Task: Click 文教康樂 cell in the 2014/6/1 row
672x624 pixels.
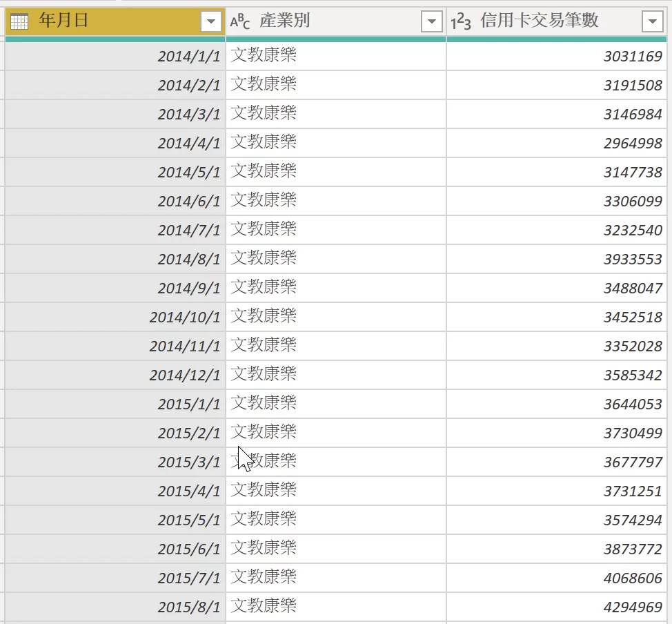Action: pyautogui.click(x=336, y=201)
